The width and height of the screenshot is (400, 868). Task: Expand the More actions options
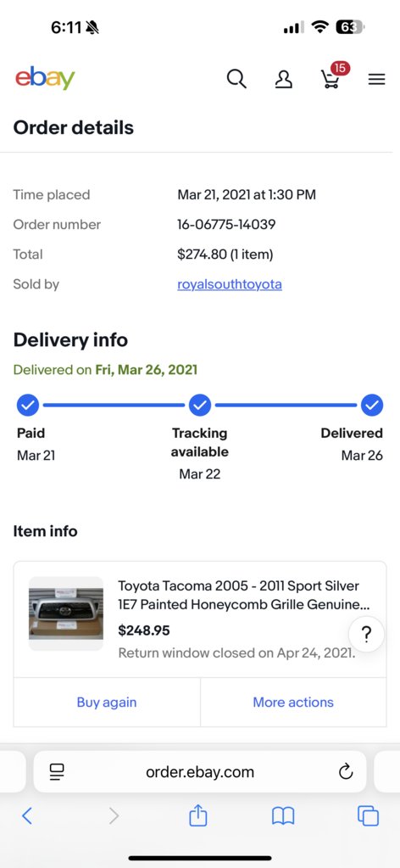pyautogui.click(x=293, y=702)
